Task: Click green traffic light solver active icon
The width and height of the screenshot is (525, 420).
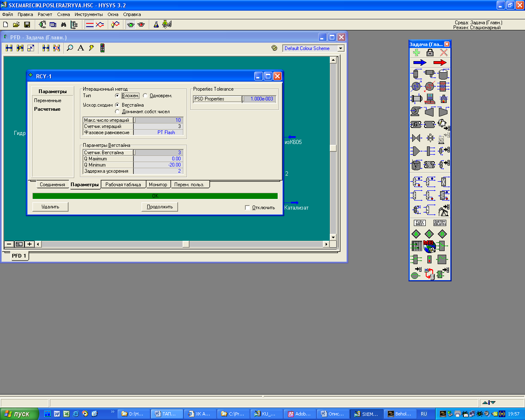Action: click(130, 25)
